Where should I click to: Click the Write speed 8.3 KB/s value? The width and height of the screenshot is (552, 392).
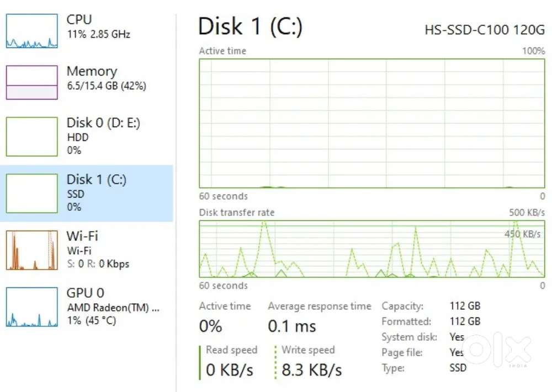311,369
